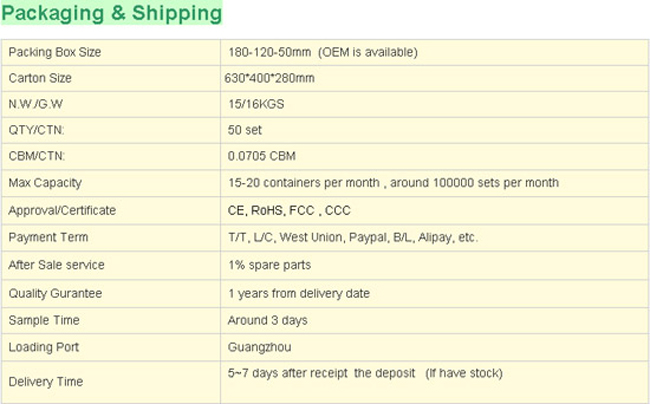
Task: Click the Guangzhou loading port value
Action: coord(260,347)
